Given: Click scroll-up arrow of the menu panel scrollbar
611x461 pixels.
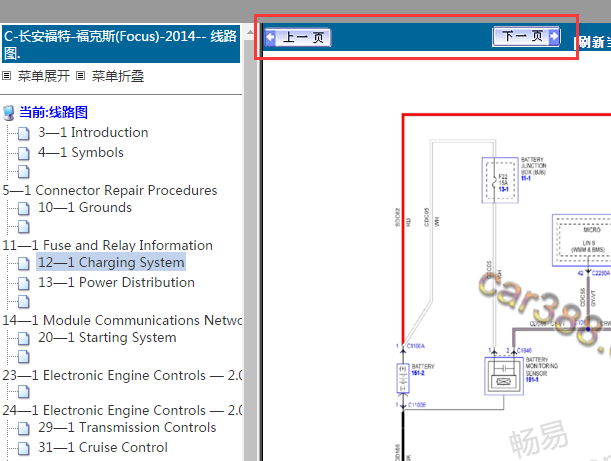Looking at the screenshot, I should point(250,33).
